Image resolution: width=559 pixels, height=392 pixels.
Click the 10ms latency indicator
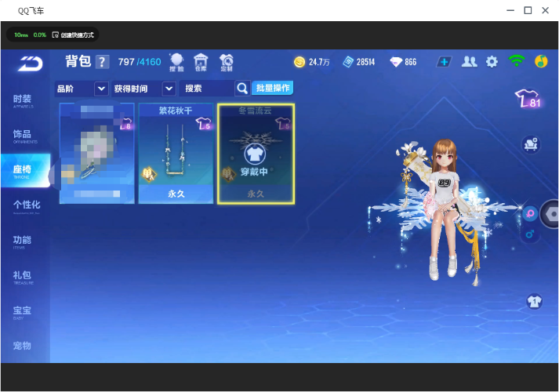pyautogui.click(x=21, y=35)
